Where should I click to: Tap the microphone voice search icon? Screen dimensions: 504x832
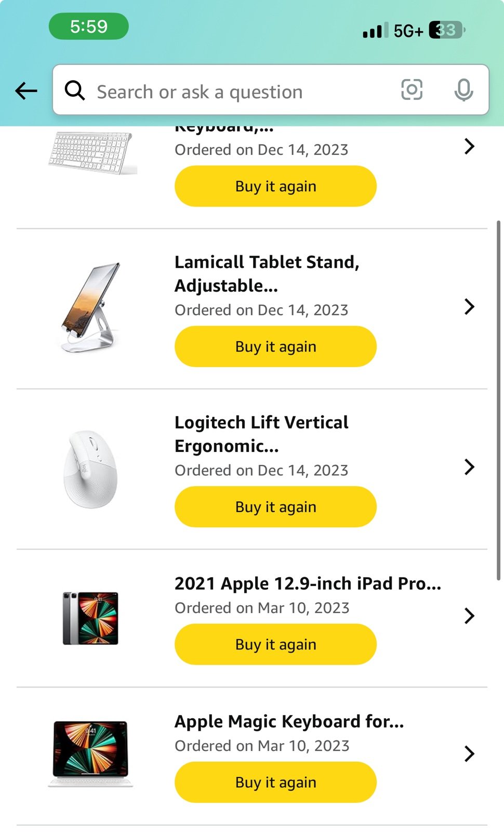pos(463,90)
